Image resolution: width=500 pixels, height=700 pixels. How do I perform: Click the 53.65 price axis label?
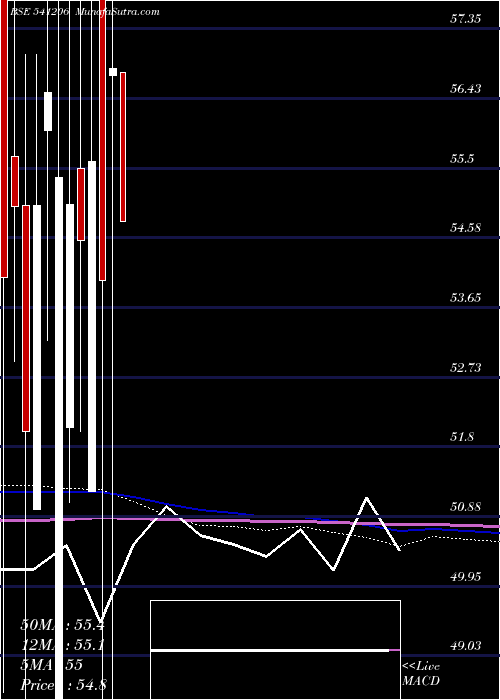[x=466, y=298]
